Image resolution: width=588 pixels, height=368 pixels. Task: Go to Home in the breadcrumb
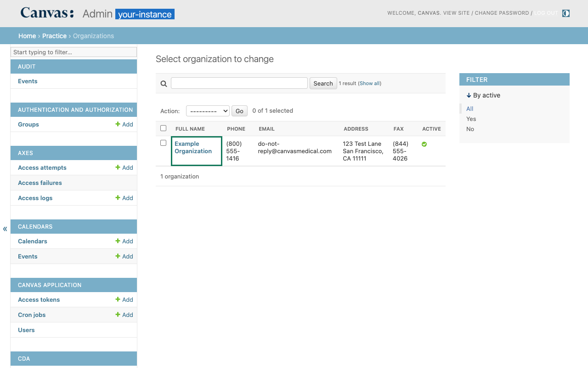pyautogui.click(x=27, y=36)
